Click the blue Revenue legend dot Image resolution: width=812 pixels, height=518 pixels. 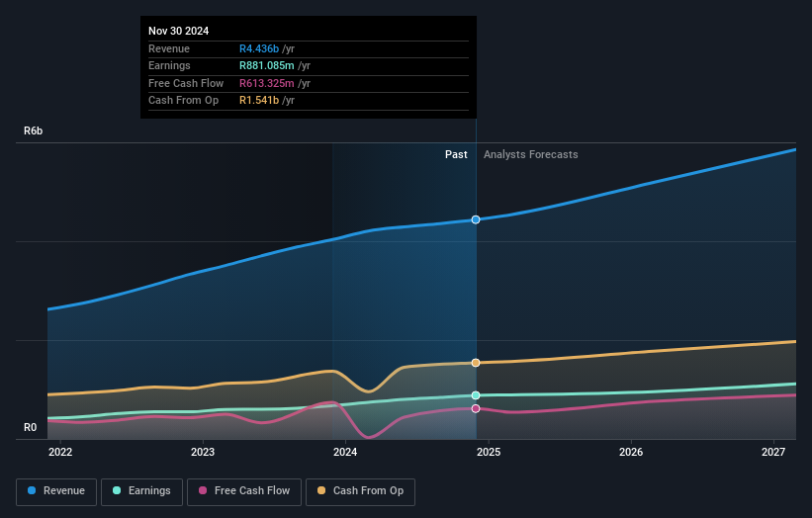click(32, 490)
